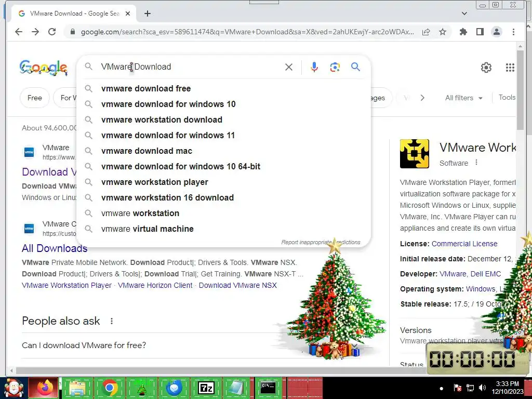Reload the current page
This screenshot has width=532, height=399.
[x=52, y=32]
